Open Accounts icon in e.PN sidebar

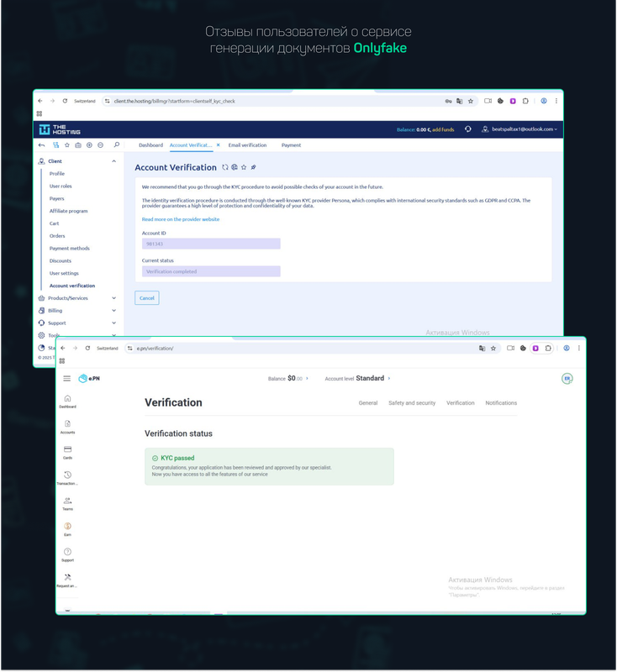click(67, 424)
